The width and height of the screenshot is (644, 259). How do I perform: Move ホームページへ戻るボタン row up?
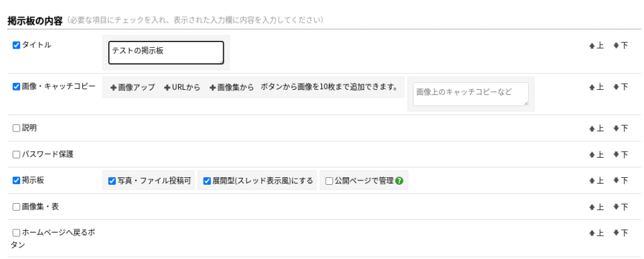click(x=596, y=233)
